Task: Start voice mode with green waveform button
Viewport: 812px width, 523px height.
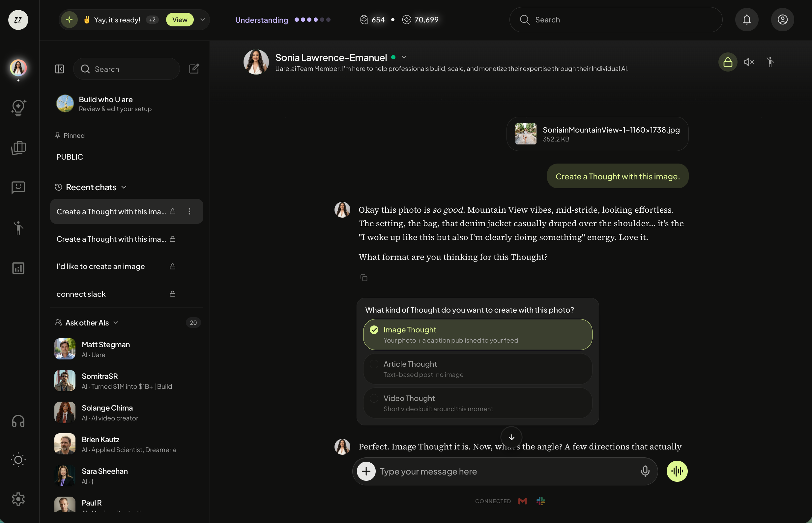Action: coord(677,471)
